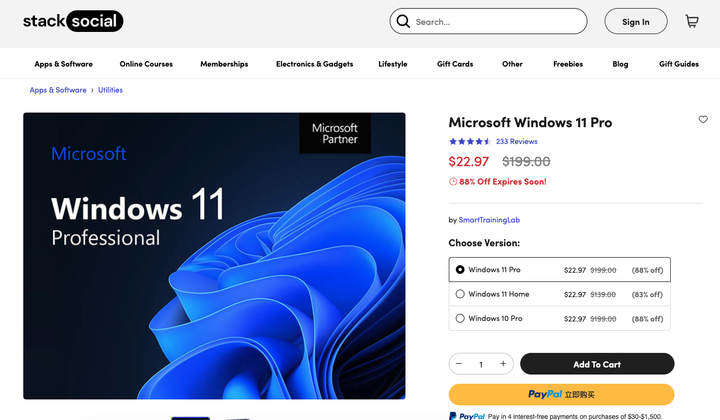
Task: Open the shopping cart icon
Action: [692, 21]
